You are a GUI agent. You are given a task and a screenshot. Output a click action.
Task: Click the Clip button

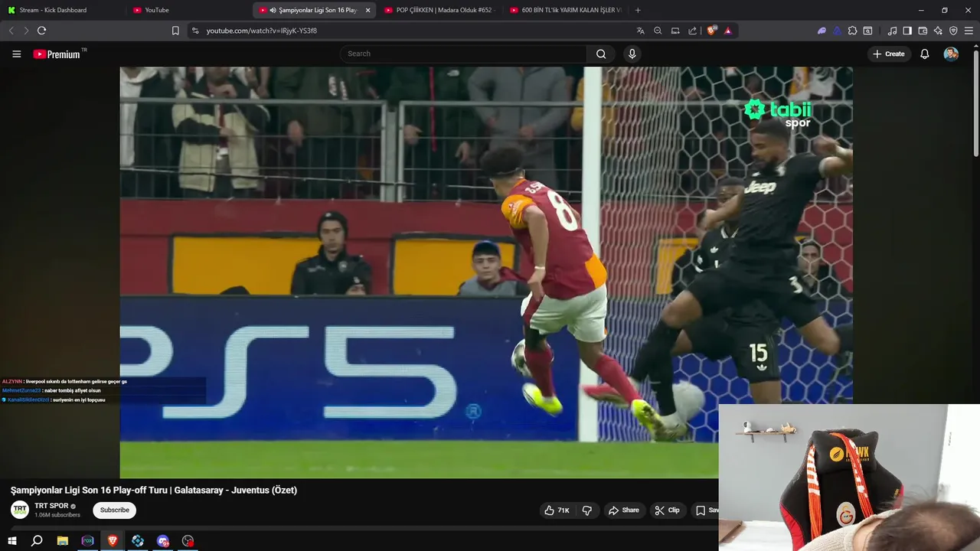click(x=667, y=510)
